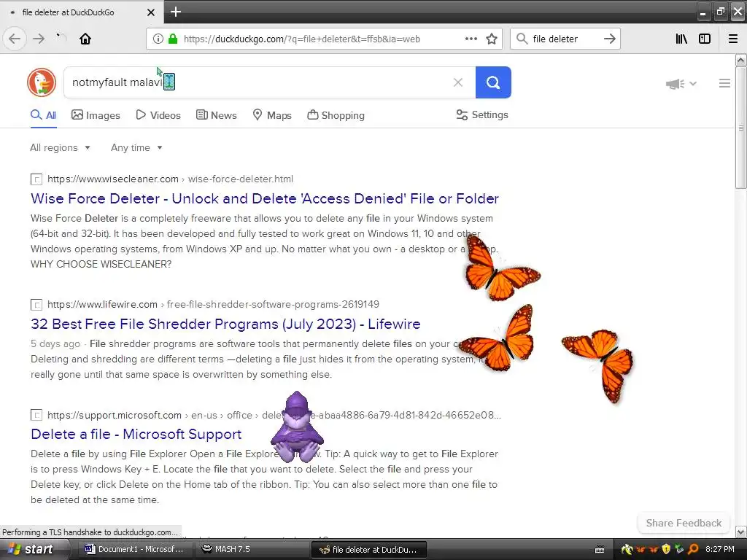This screenshot has height=560, width=747.
Task: Click the Home button in Firefox toolbar
Action: coord(85,39)
